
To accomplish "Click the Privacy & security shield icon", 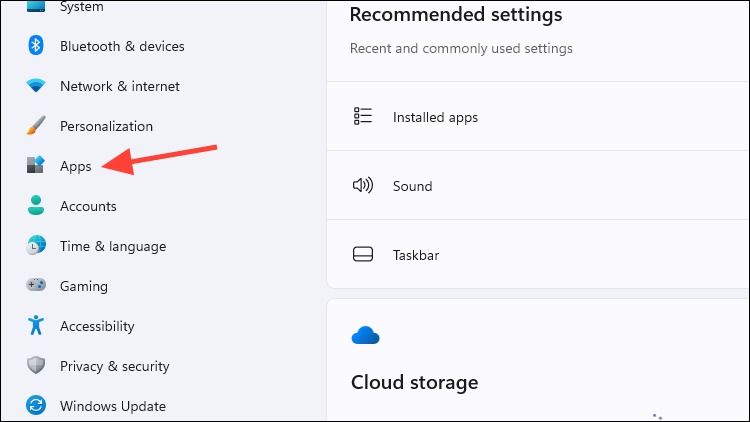I will (36, 366).
